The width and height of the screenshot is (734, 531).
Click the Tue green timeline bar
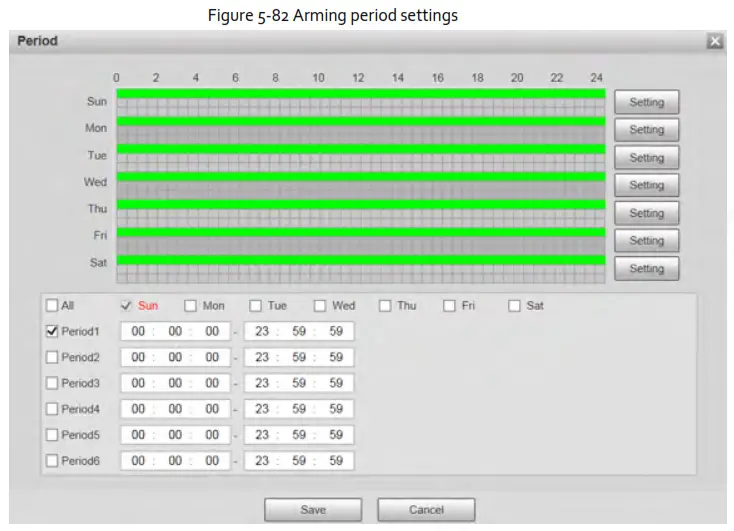[x=361, y=149]
